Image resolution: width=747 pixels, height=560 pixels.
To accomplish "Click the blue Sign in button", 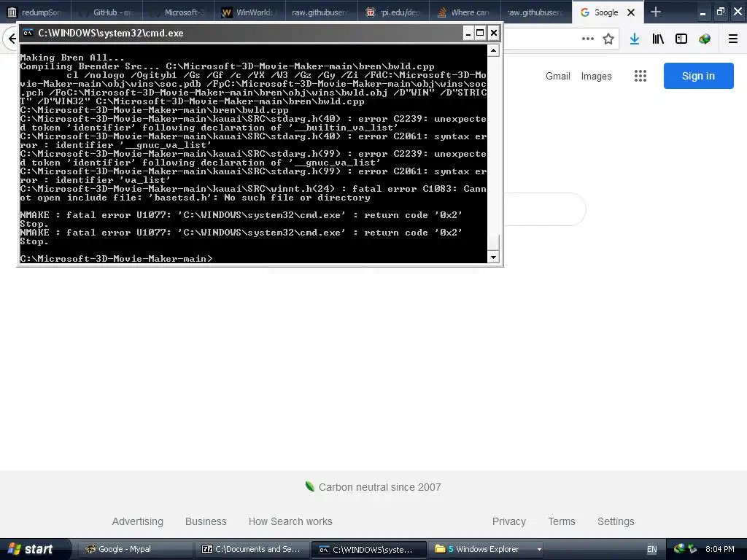I will click(x=698, y=76).
